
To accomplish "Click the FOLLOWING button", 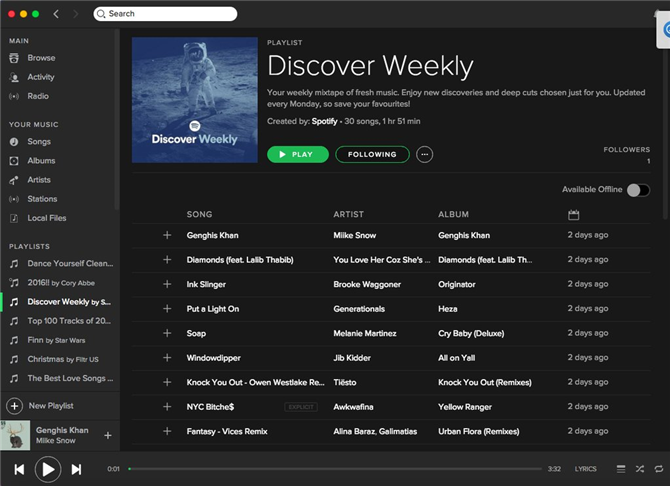I will tap(372, 154).
